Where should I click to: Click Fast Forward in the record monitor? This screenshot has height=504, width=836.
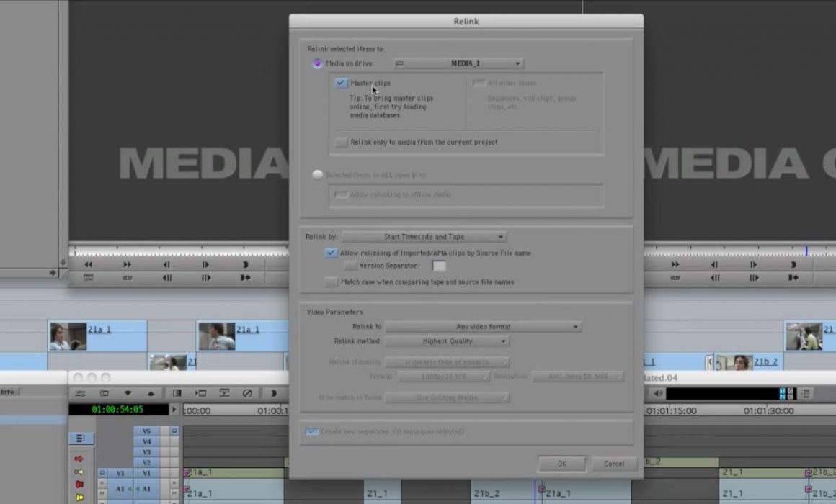[675, 264]
